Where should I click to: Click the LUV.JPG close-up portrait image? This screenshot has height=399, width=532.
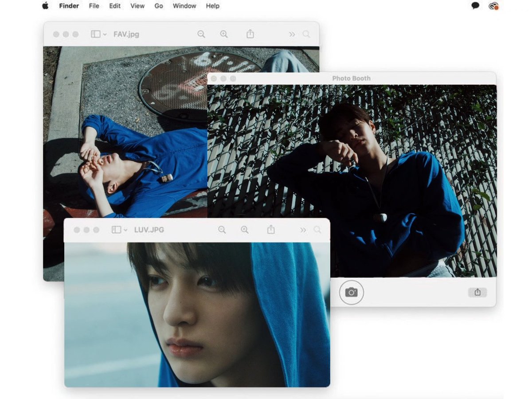pyautogui.click(x=197, y=315)
